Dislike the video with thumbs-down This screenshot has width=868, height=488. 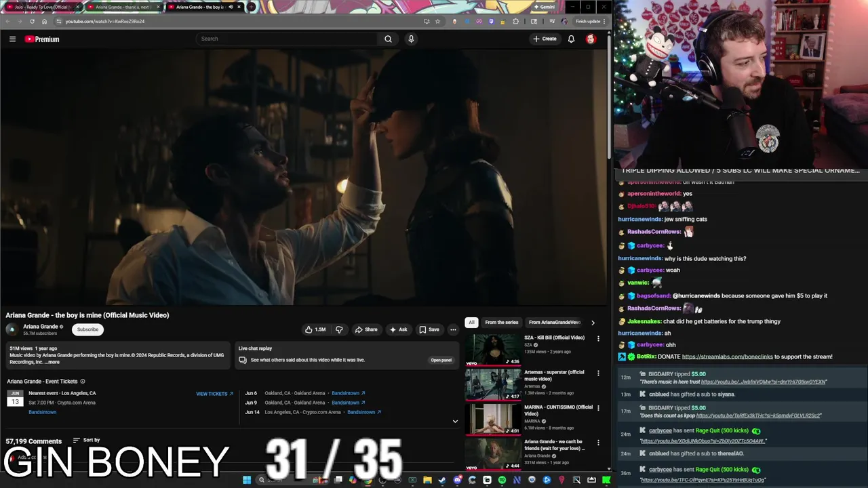pyautogui.click(x=339, y=329)
